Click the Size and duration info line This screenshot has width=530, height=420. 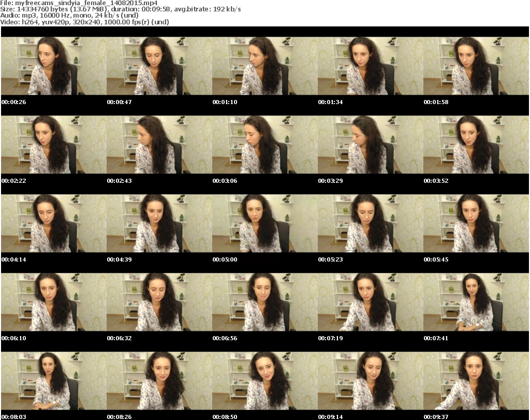[120, 9]
